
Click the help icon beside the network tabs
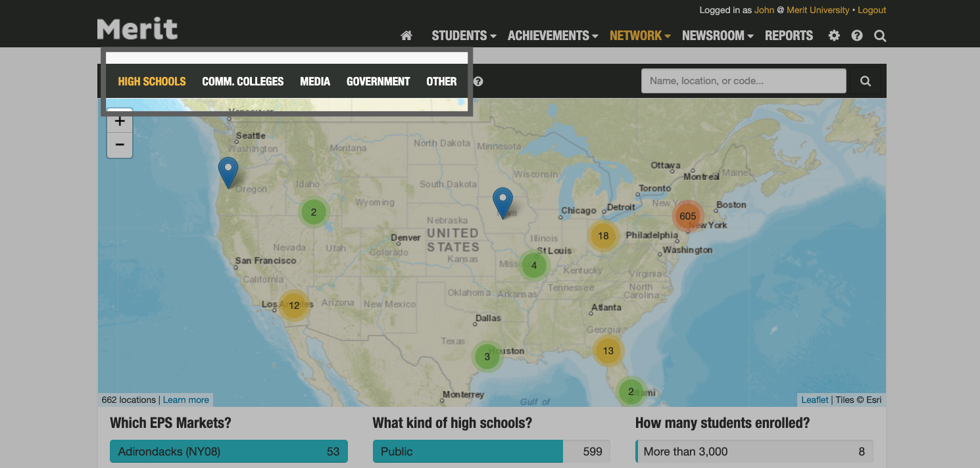point(478,81)
